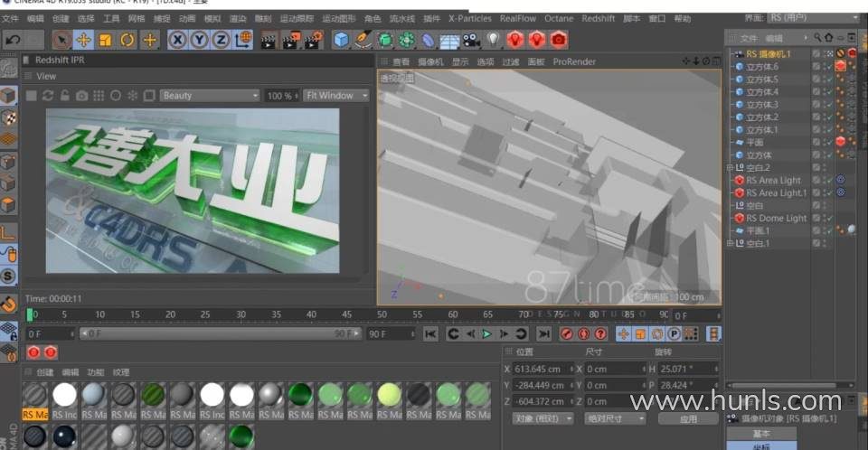Click the Undo arrow icon

tap(13, 40)
